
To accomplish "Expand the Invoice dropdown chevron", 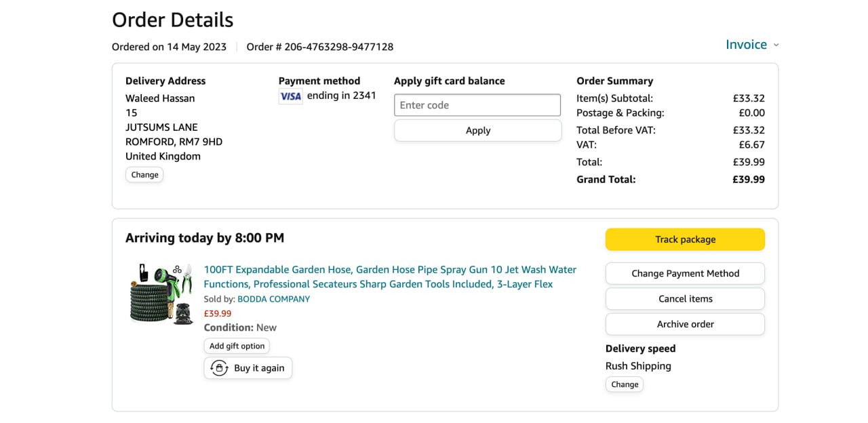I will click(x=776, y=45).
